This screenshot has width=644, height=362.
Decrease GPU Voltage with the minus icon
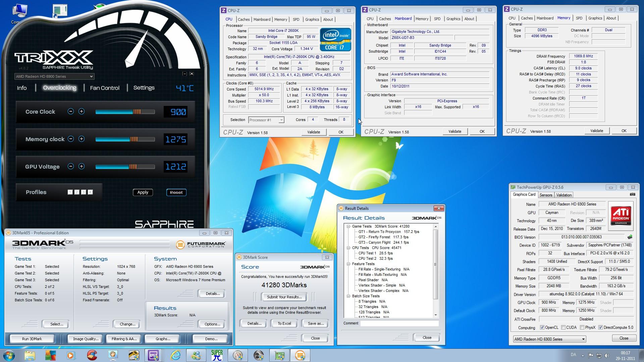(71, 167)
